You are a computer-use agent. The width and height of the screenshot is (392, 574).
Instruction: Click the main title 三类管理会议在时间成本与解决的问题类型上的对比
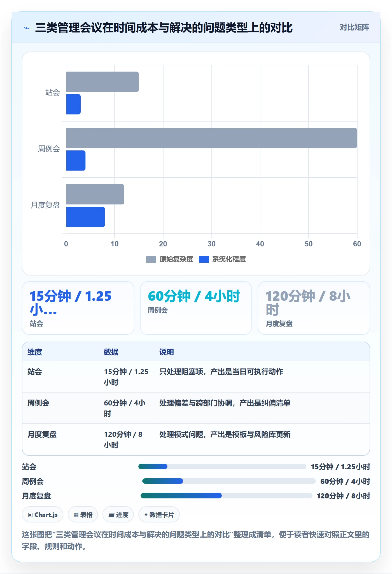point(164,28)
